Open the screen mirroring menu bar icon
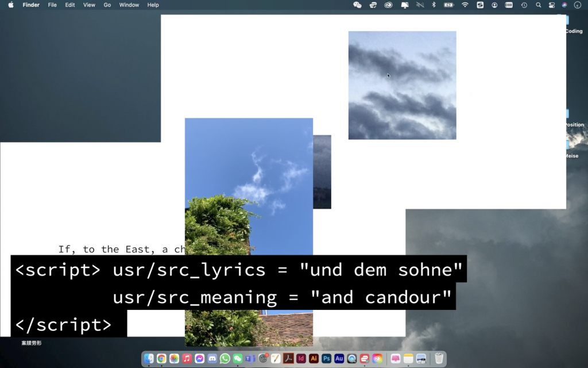 point(405,5)
